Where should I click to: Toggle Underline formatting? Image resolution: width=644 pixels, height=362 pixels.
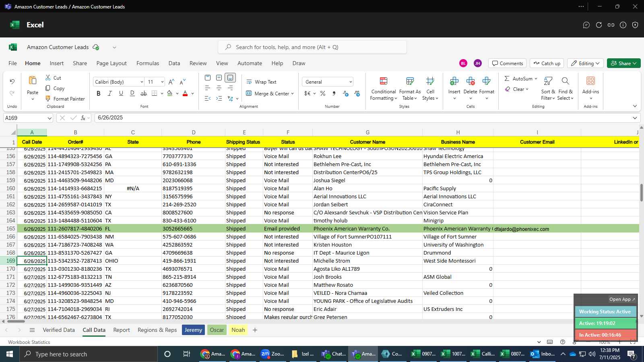point(121,93)
